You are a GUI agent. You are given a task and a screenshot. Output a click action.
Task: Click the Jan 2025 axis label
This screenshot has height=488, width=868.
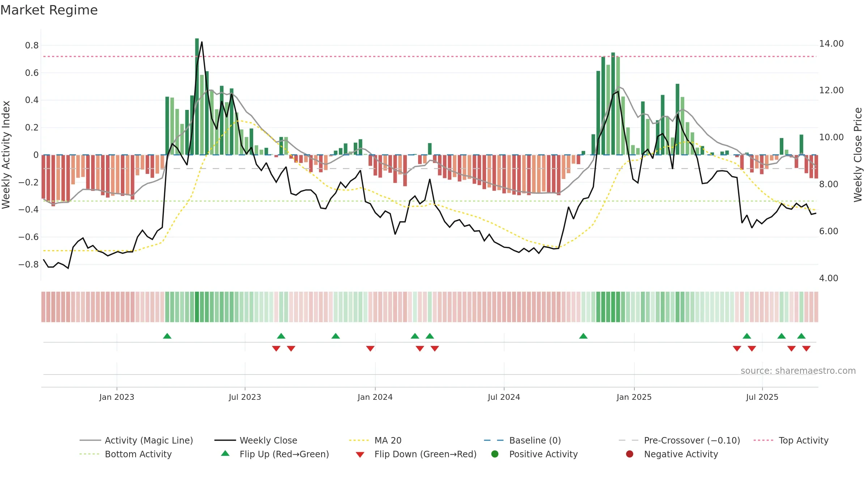pos(634,397)
